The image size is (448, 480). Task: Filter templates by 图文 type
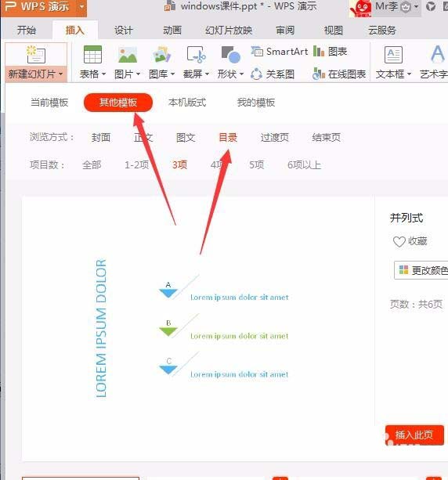coord(186,138)
